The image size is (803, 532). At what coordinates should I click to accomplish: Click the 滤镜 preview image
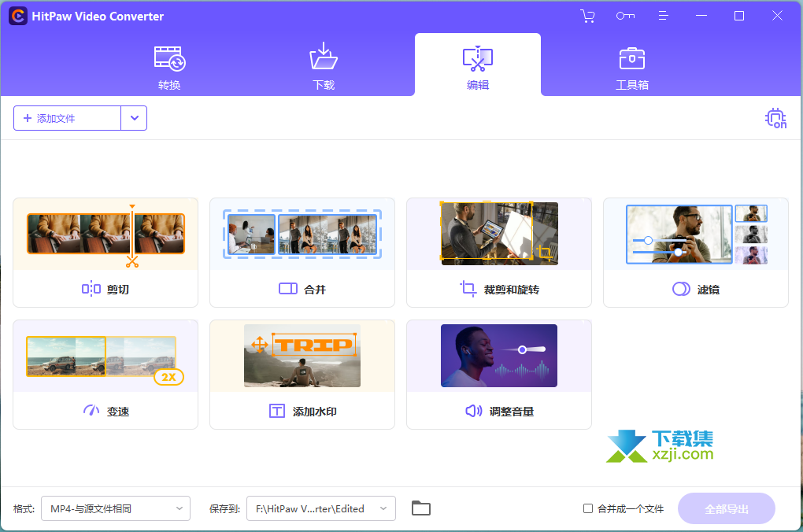coord(697,235)
